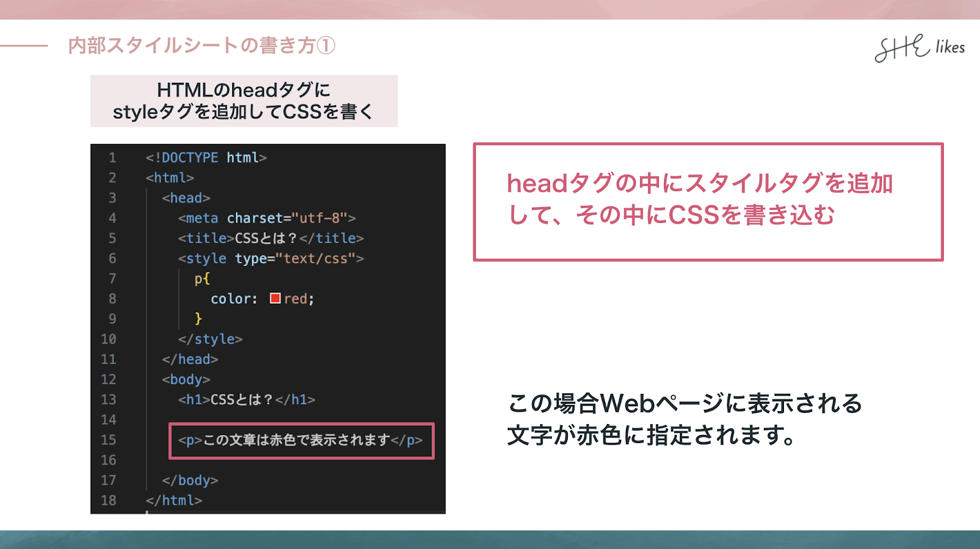Click the 'して、その中にCSSを書き込む' text
The height and width of the screenshot is (549, 980).
(x=672, y=215)
